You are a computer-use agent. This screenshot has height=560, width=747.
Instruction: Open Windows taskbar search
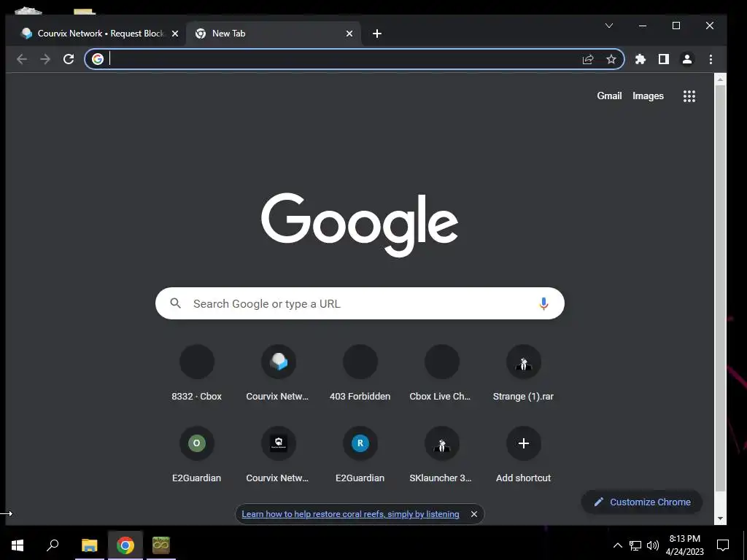click(53, 545)
